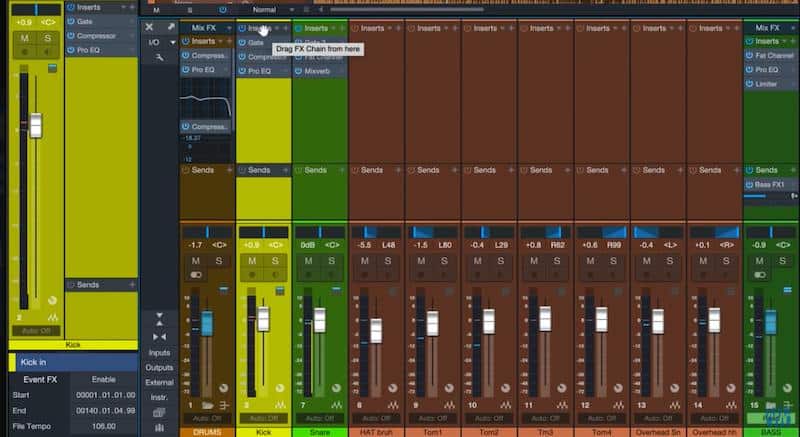The image size is (800, 437).
Task: Show the Inputs section of the mixer
Action: tap(159, 353)
